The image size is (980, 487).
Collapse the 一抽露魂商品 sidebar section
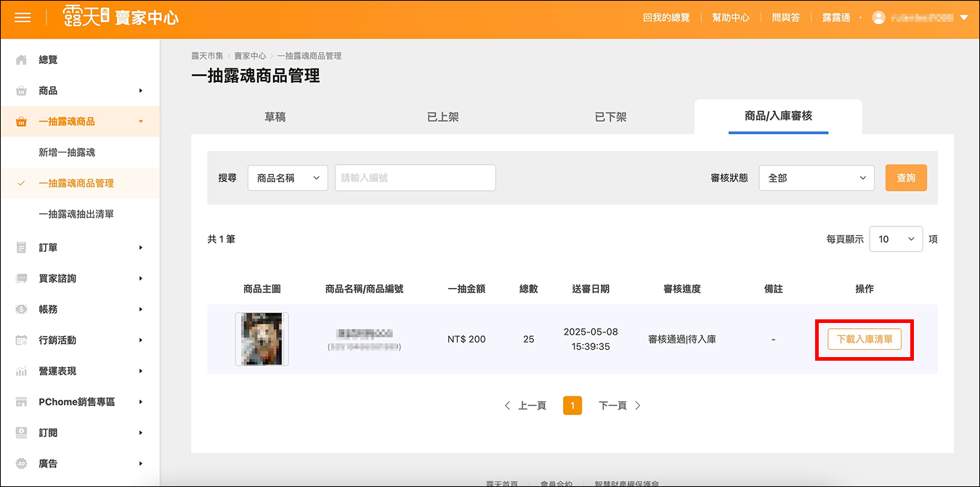tap(140, 121)
